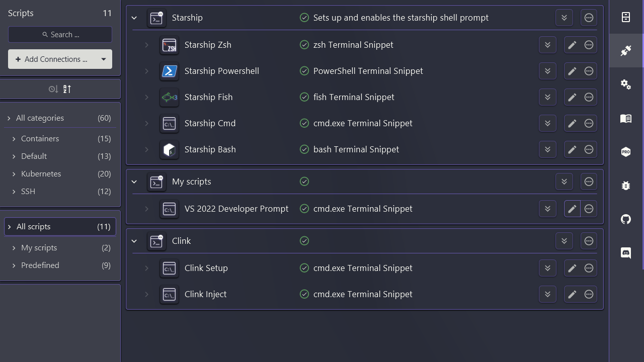Image resolution: width=644 pixels, height=362 pixels.
Task: Open Add Connections dropdown arrow
Action: (x=104, y=59)
